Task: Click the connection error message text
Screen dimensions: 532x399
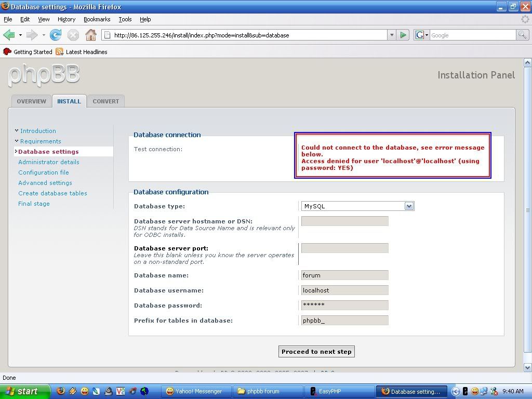Action: coord(393,157)
